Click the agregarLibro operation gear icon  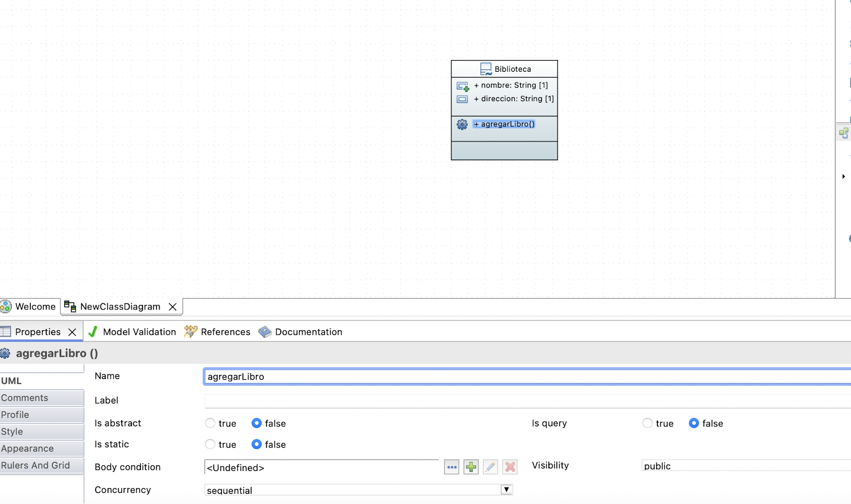pyautogui.click(x=462, y=124)
